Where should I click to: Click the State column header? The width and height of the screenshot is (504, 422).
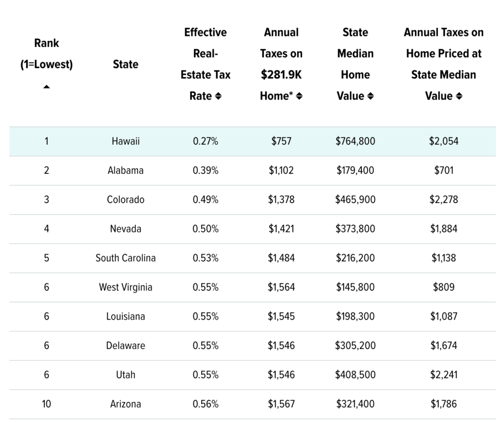point(126,65)
